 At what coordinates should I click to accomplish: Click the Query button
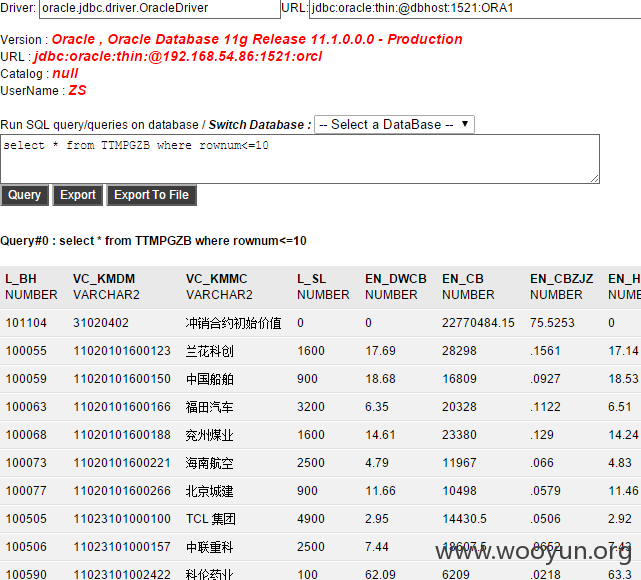click(x=25, y=195)
